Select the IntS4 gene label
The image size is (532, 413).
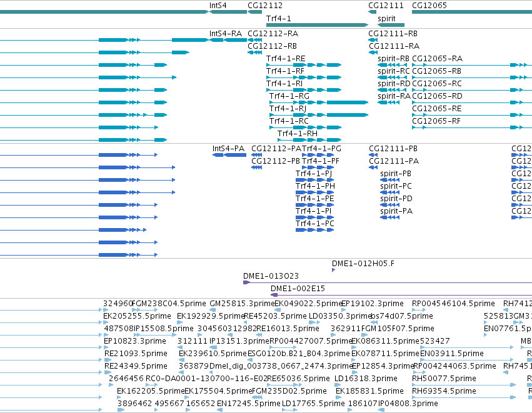(218, 6)
